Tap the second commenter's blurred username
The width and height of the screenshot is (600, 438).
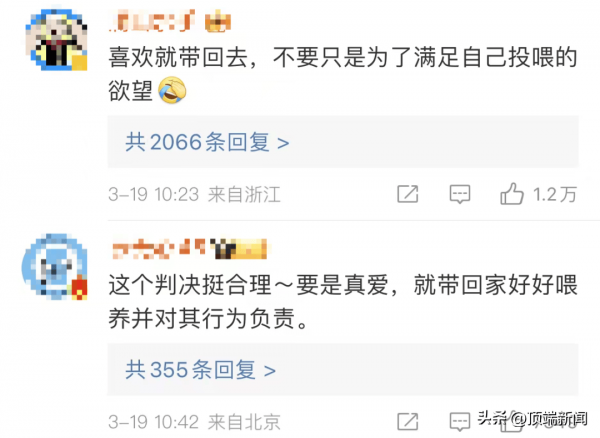pos(160,248)
